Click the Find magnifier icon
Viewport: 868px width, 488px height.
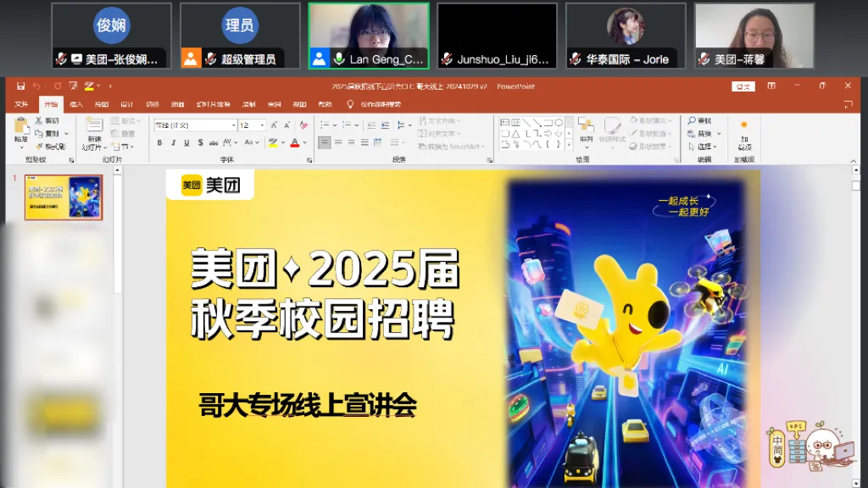(692, 120)
